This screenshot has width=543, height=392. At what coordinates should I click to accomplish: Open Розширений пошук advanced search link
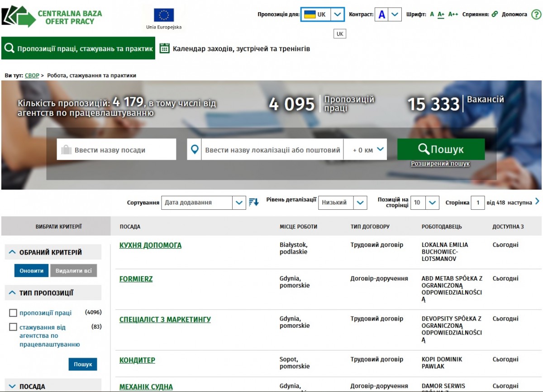pos(440,164)
